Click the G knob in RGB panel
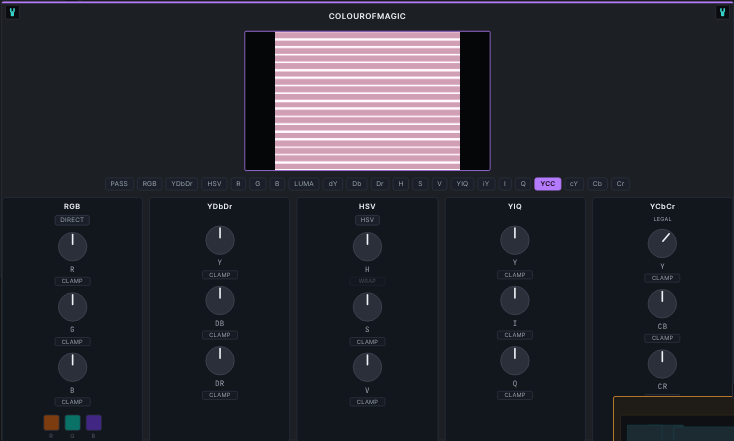The image size is (734, 441). 72,307
